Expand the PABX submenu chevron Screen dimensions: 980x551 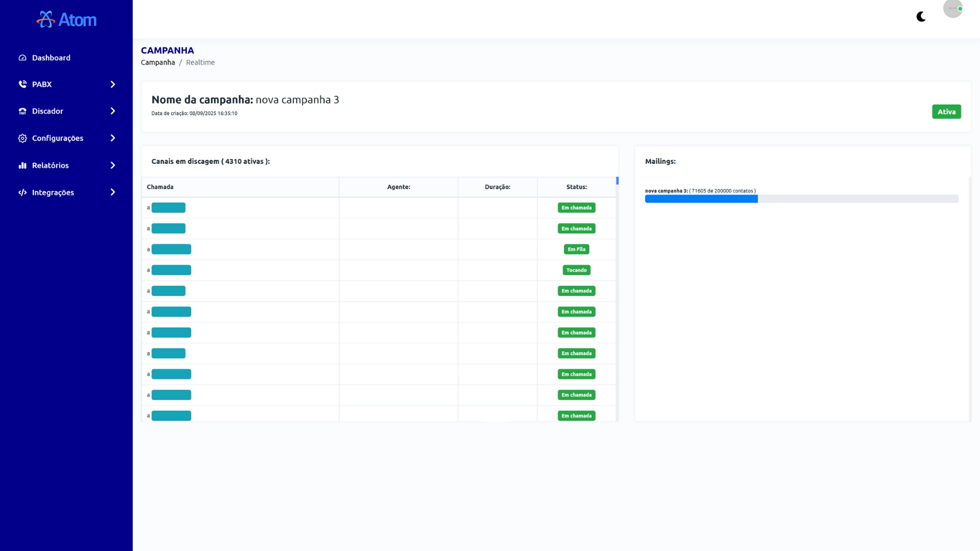113,84
